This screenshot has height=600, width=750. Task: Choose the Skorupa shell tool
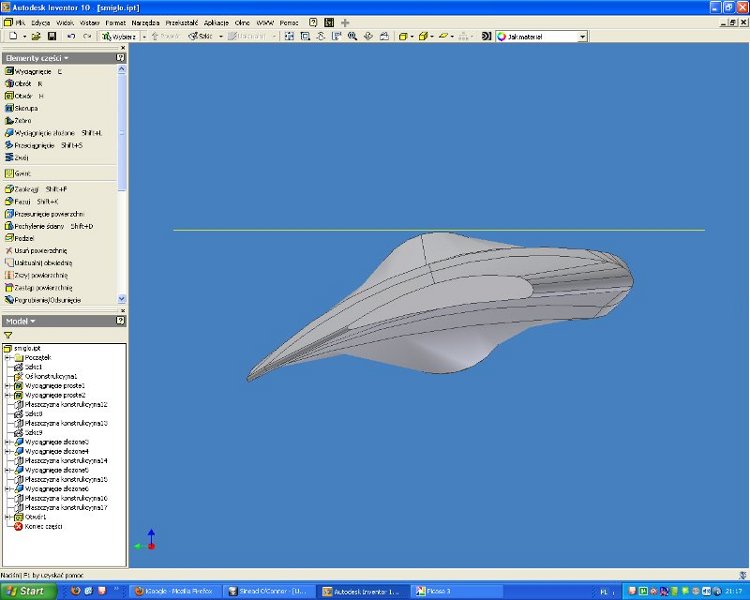click(x=21, y=108)
